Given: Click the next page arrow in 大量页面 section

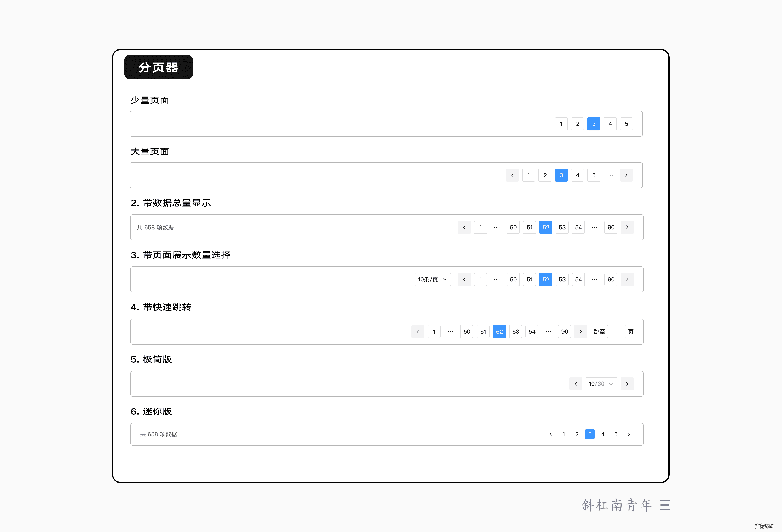Looking at the screenshot, I should pyautogui.click(x=626, y=175).
